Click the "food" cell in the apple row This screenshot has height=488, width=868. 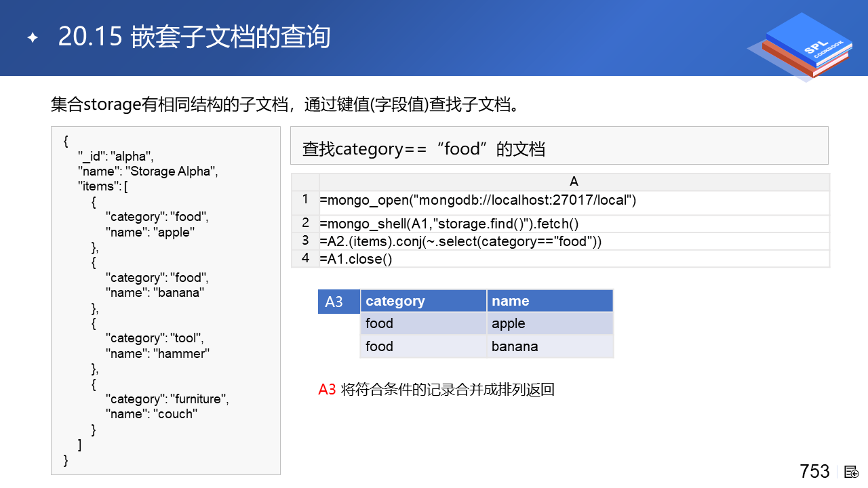[423, 323]
